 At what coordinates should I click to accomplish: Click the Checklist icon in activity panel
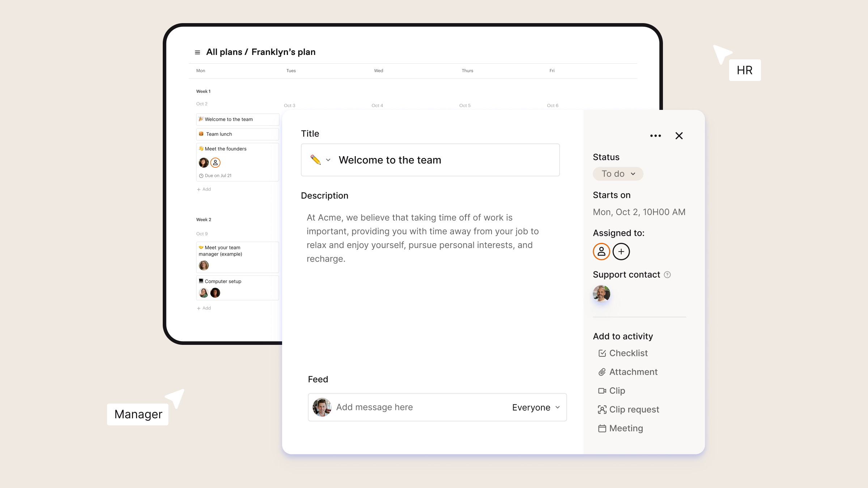tap(602, 353)
